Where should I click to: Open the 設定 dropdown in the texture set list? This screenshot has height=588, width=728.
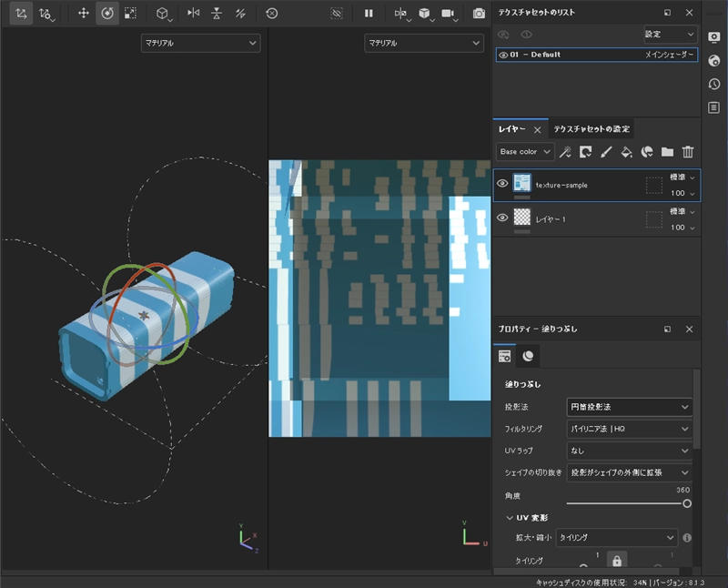(671, 35)
